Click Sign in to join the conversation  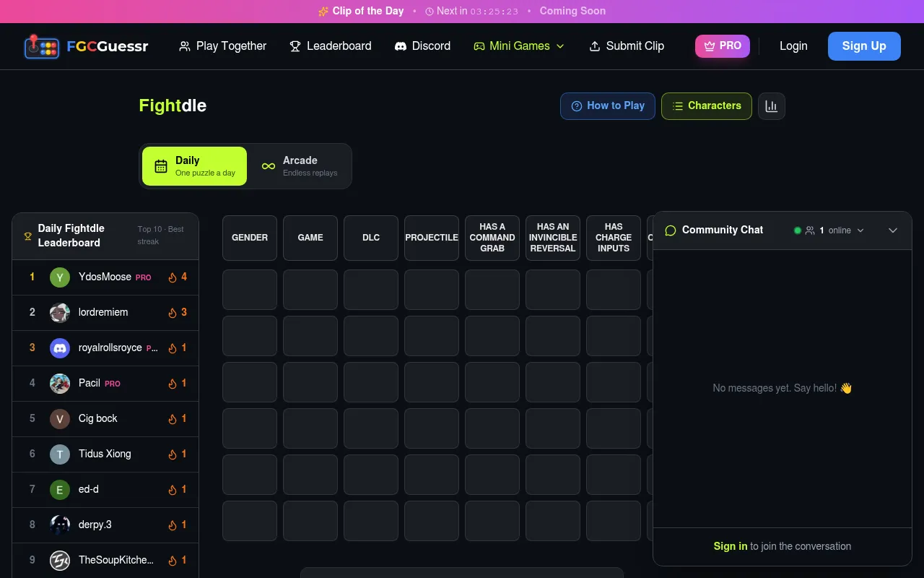coord(731,546)
